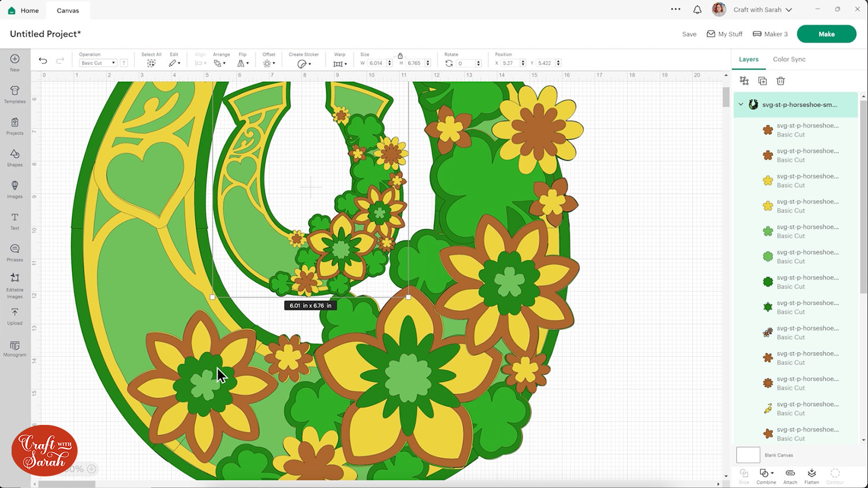Click the Rotate angle input field
Viewport: 868px width, 488px height.
tap(465, 63)
